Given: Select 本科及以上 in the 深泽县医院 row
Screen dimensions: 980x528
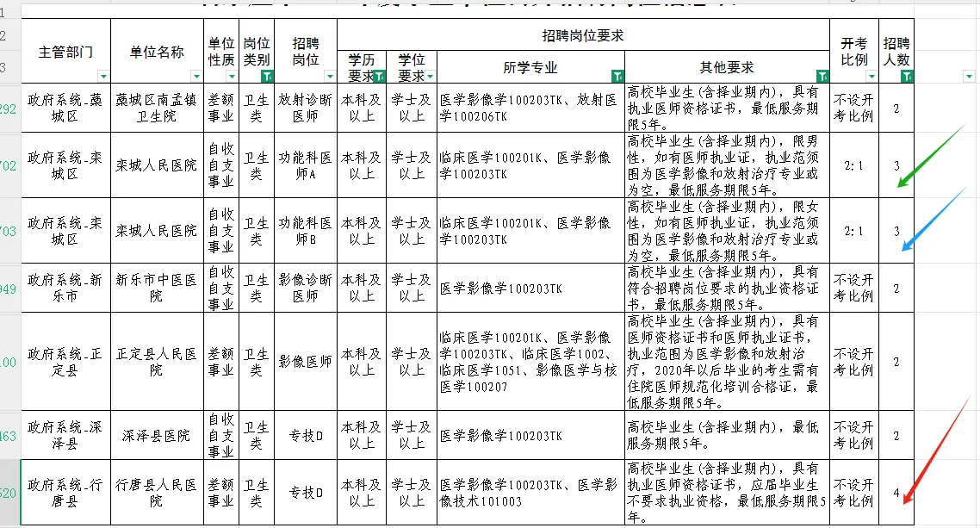Looking at the screenshot, I should [x=361, y=435].
